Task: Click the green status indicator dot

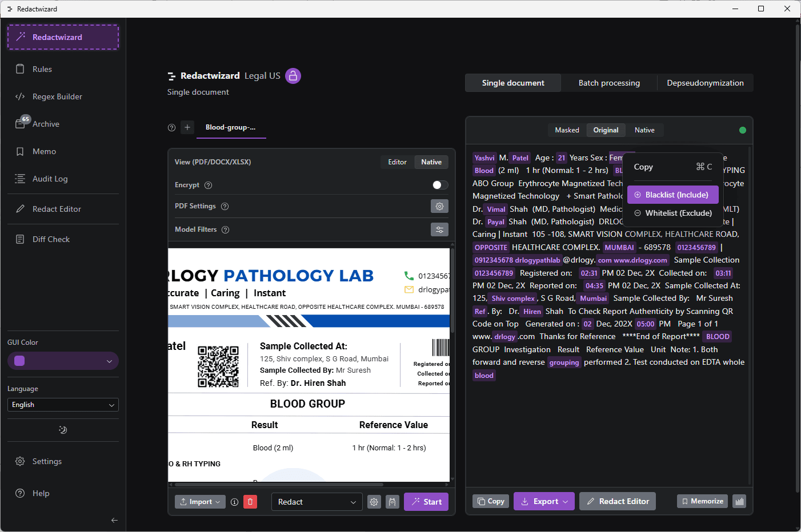Action: tap(743, 130)
